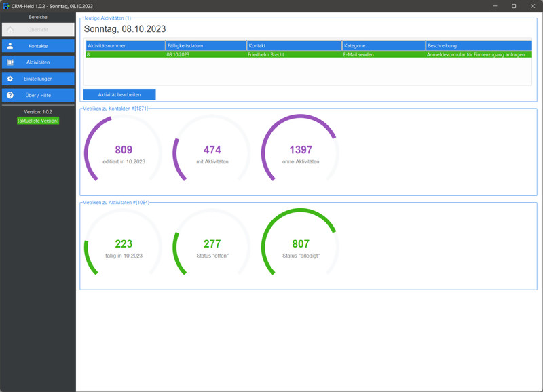The height and width of the screenshot is (392, 543).
Task: Sort by the Fälligkeitsdatum column header
Action: [206, 45]
